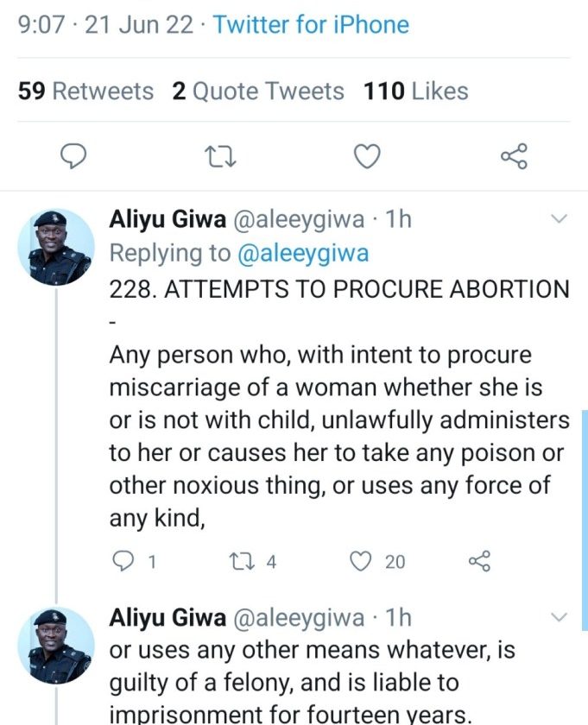588x725 pixels.
Task: Share the main tweet
Action: [x=514, y=155]
